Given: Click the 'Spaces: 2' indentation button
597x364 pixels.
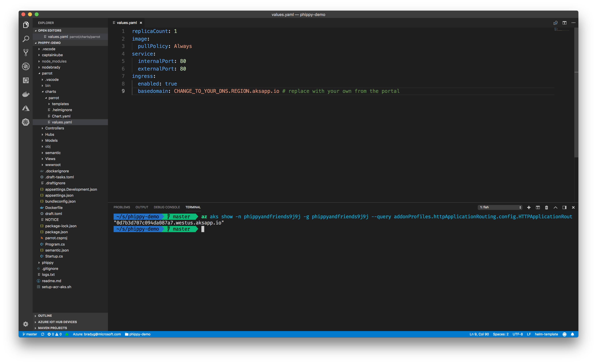Looking at the screenshot, I should tap(501, 334).
